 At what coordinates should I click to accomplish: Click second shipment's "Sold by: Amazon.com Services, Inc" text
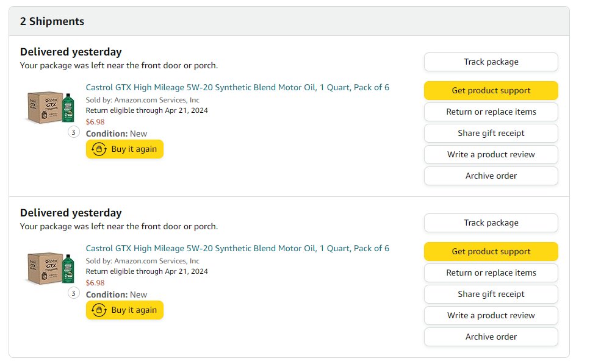[143, 261]
